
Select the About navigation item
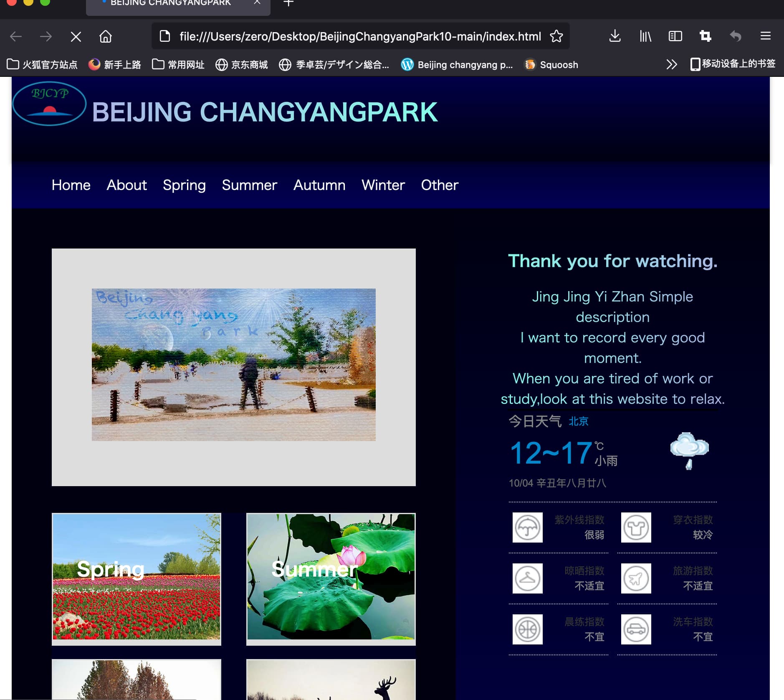[126, 185]
